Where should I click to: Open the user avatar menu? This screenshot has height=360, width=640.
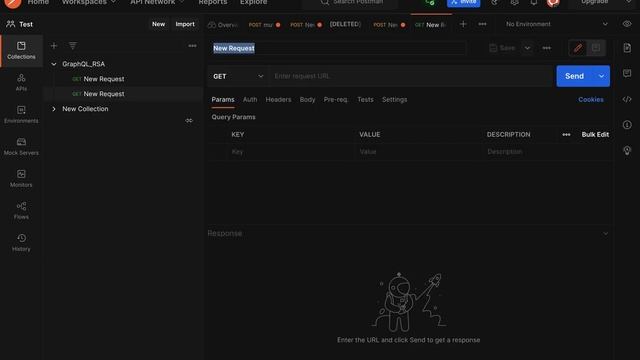pos(553,2)
